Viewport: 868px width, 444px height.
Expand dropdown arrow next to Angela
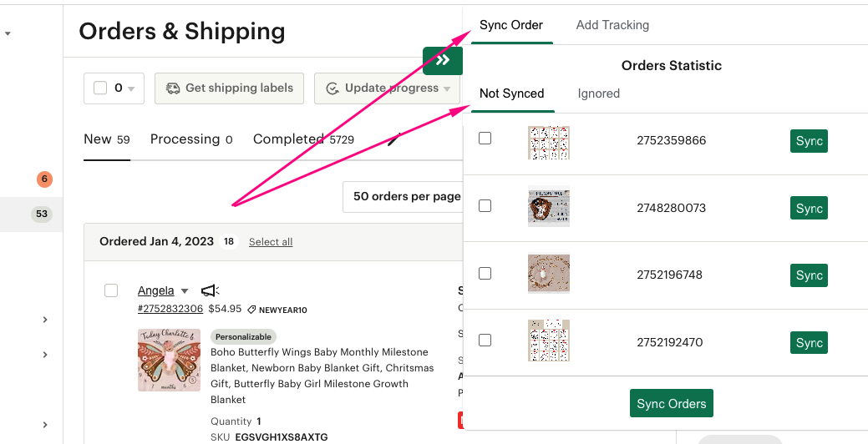(185, 291)
